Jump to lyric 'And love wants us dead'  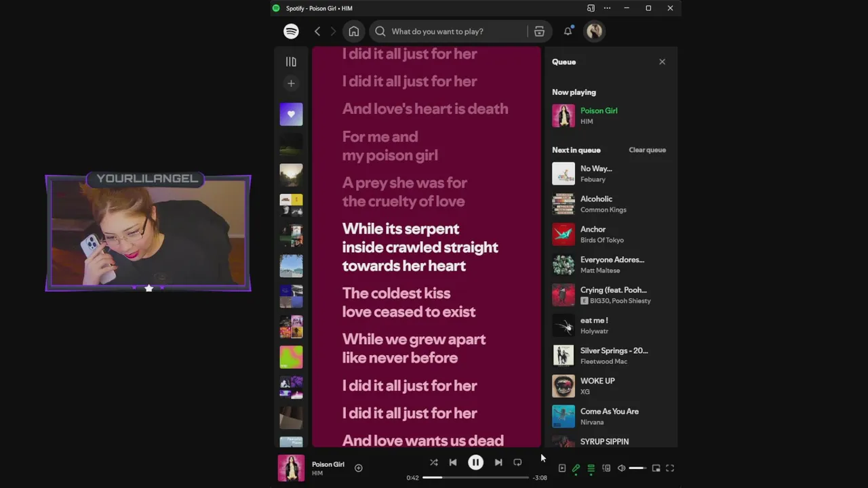coord(423,441)
